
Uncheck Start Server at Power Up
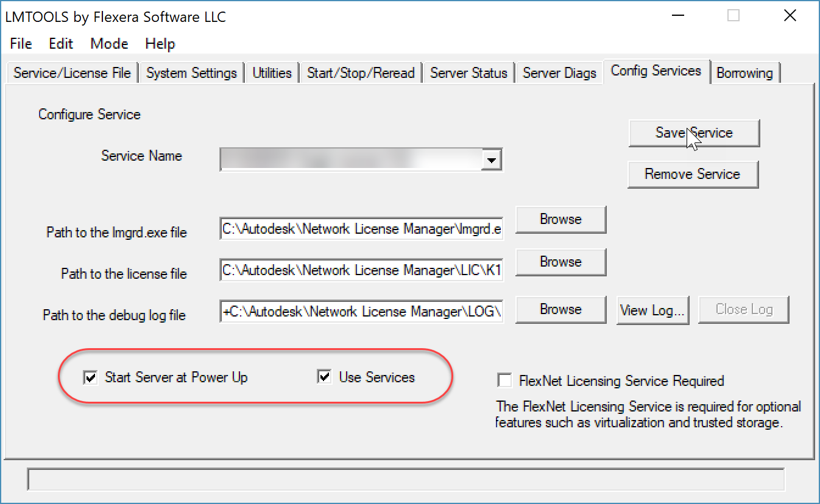[x=91, y=378]
